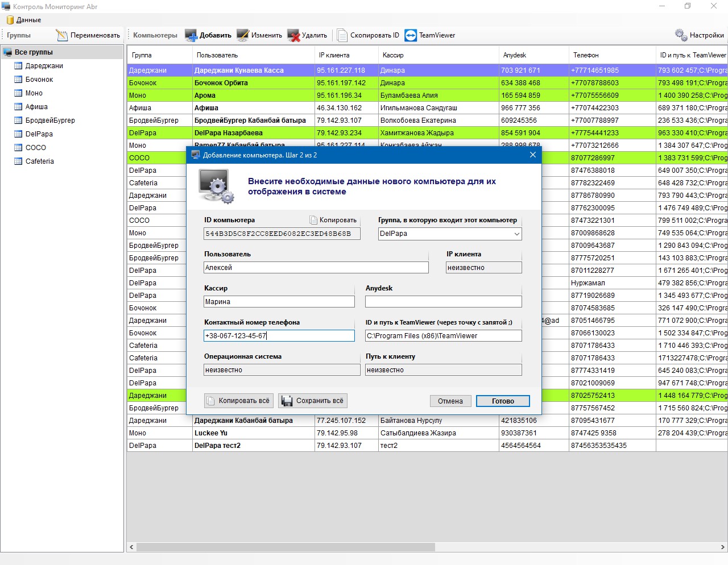
Task: Click the Кассир field with Марина
Action: coord(279,302)
